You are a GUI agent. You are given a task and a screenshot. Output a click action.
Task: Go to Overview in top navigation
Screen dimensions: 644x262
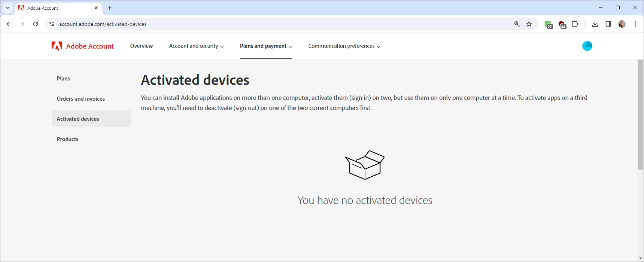[142, 46]
